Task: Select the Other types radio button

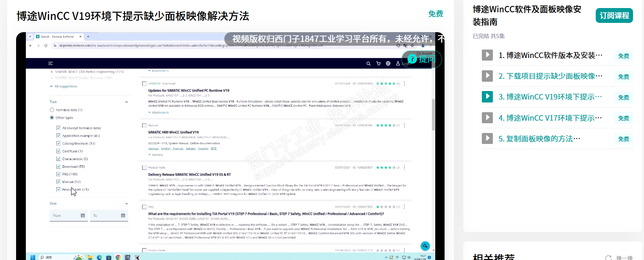Action: pos(52,118)
